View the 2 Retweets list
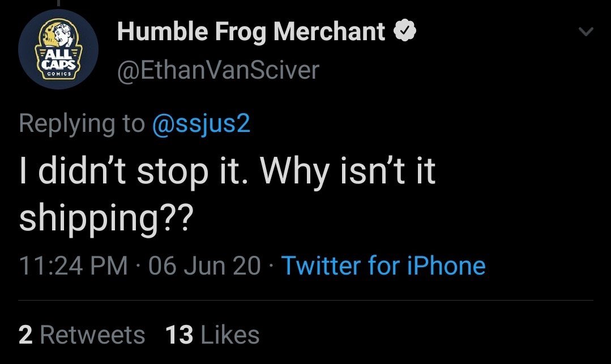Image resolution: width=611 pixels, height=364 pixels. 82,335
